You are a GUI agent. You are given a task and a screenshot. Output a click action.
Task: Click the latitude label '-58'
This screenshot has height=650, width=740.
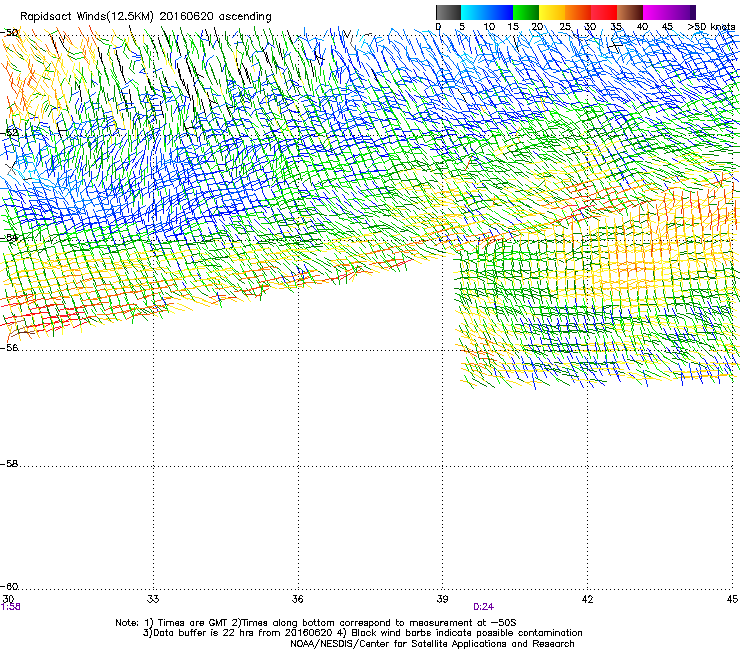9,464
